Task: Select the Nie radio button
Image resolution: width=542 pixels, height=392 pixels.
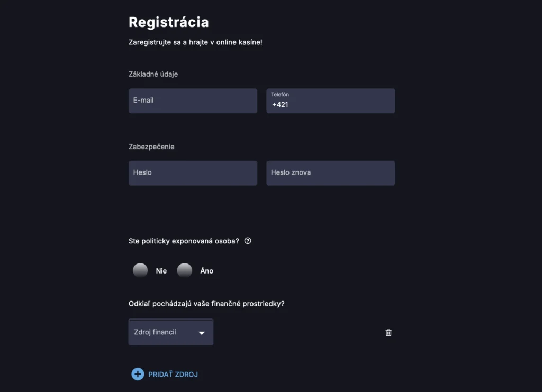Action: tap(140, 270)
